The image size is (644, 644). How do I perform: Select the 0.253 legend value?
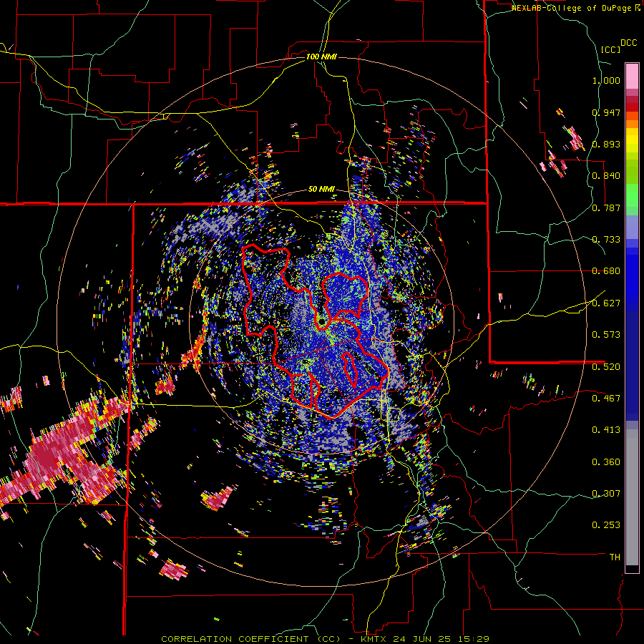606,525
